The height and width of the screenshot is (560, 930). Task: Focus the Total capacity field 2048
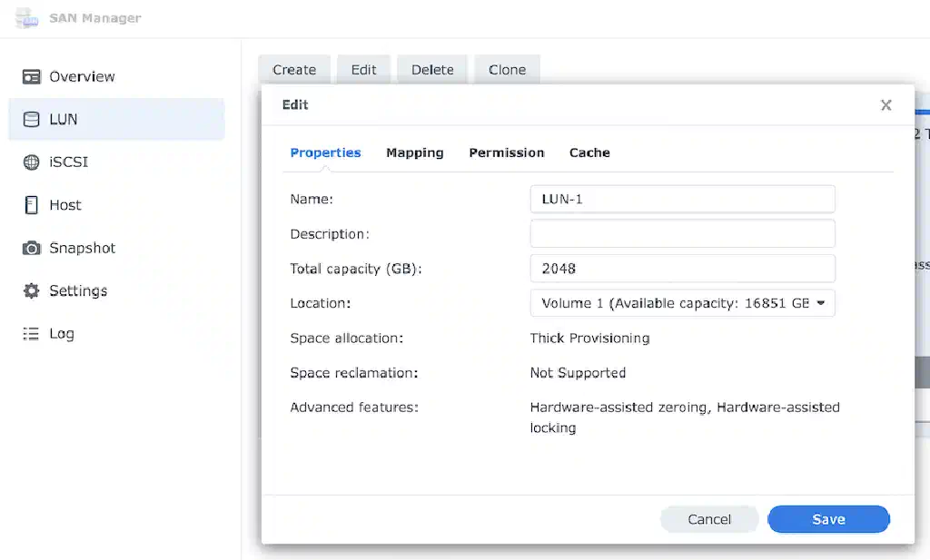coord(683,269)
